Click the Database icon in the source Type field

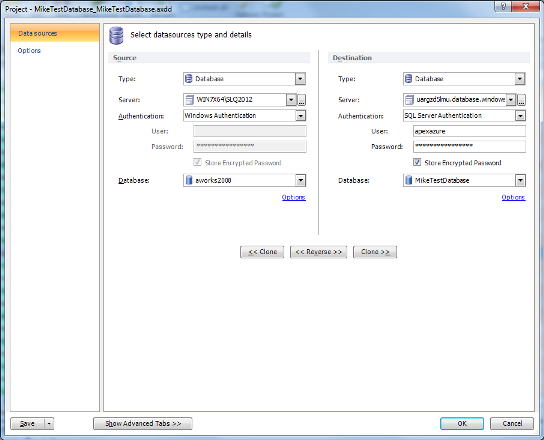188,79
